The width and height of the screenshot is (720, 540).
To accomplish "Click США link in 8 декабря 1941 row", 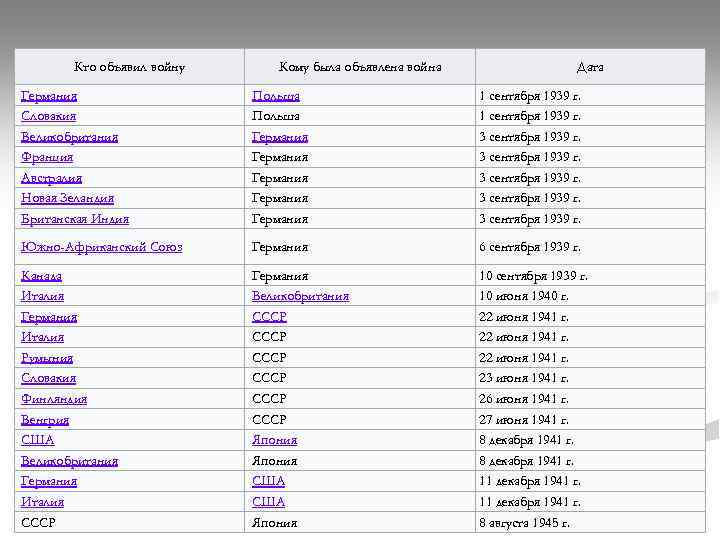I will point(38,440).
